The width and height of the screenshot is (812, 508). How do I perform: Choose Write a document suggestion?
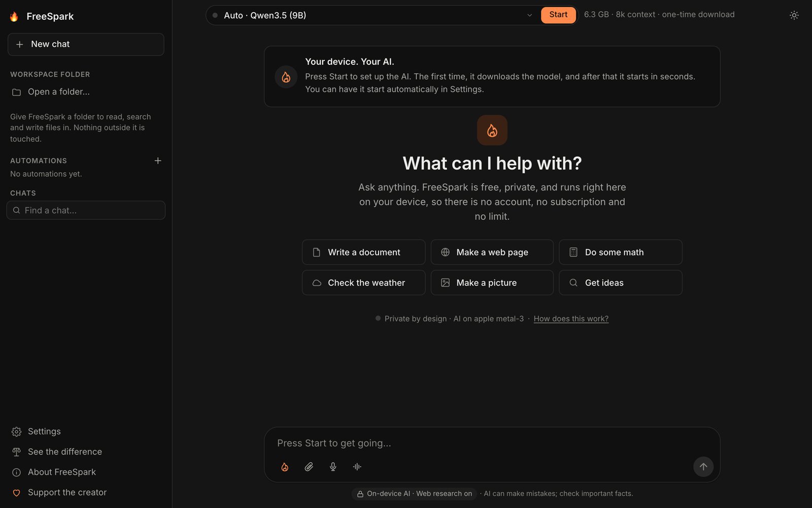point(363,252)
